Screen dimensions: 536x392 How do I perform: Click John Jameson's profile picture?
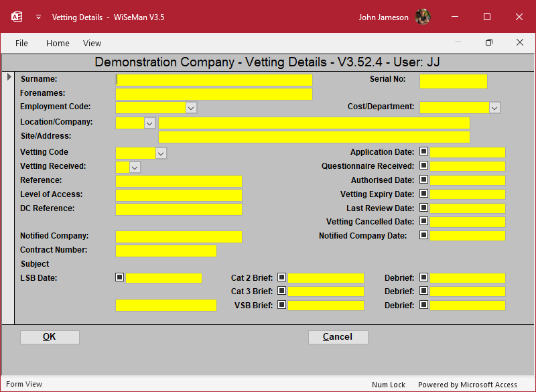pos(422,17)
